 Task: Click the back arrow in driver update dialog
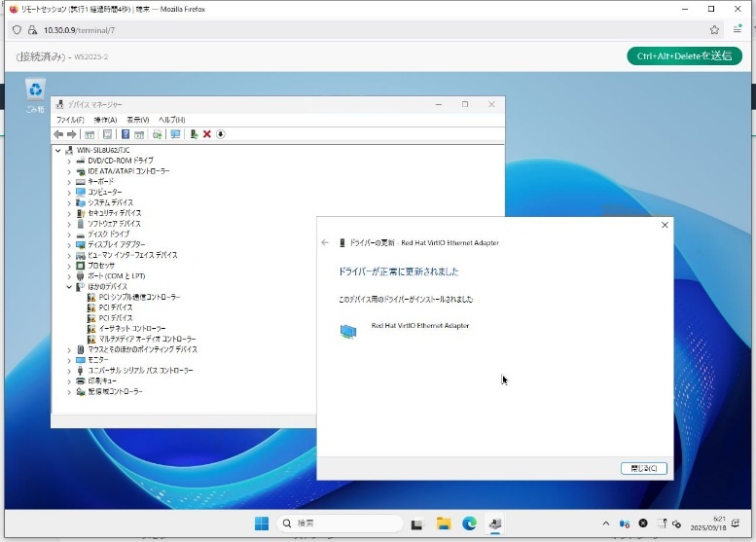325,242
